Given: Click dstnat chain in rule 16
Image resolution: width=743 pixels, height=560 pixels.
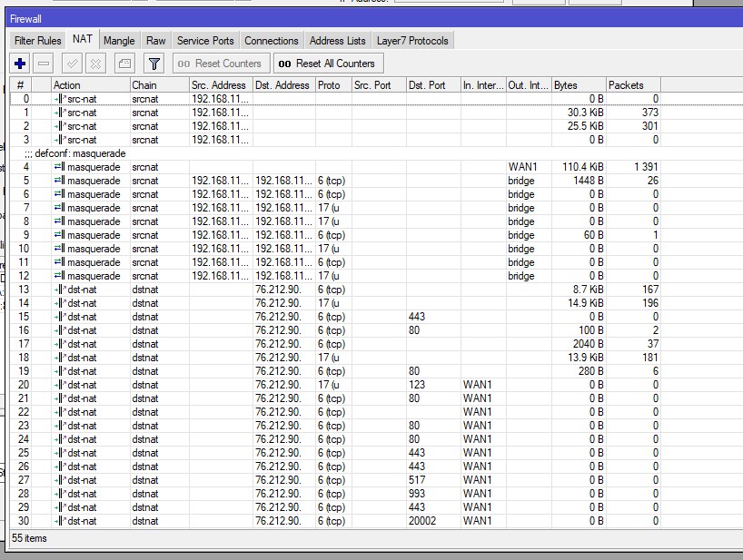Looking at the screenshot, I should point(145,330).
